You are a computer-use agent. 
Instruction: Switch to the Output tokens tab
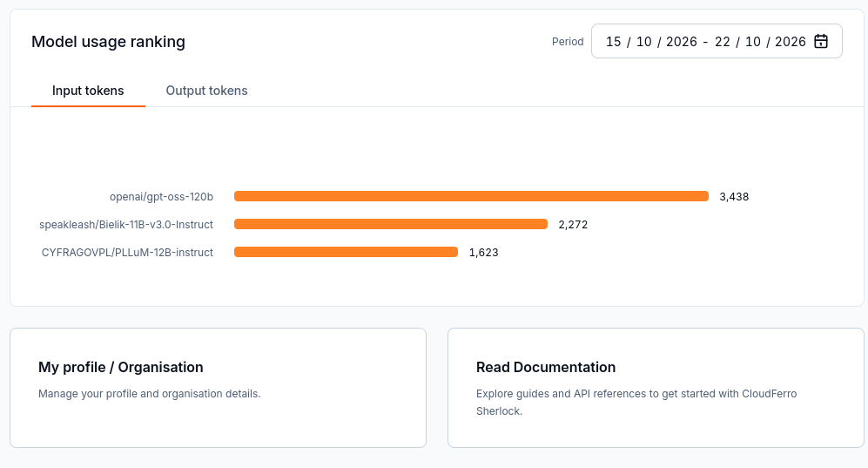point(206,91)
